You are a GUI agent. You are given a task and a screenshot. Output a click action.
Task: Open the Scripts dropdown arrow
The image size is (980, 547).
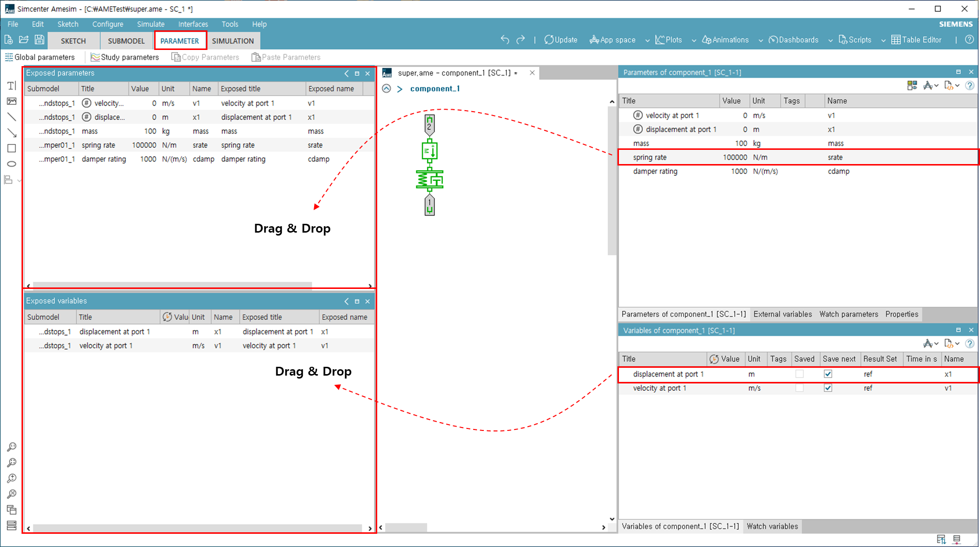click(883, 40)
